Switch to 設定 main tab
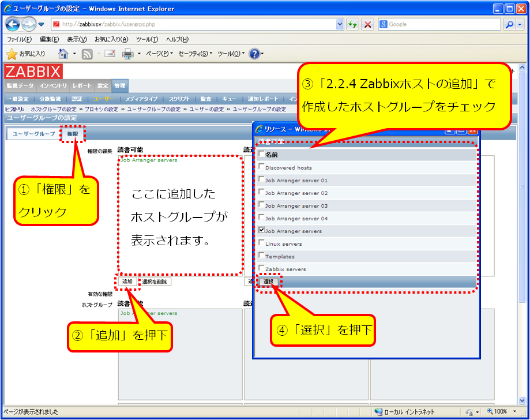This screenshot has height=420, width=530. [103, 86]
